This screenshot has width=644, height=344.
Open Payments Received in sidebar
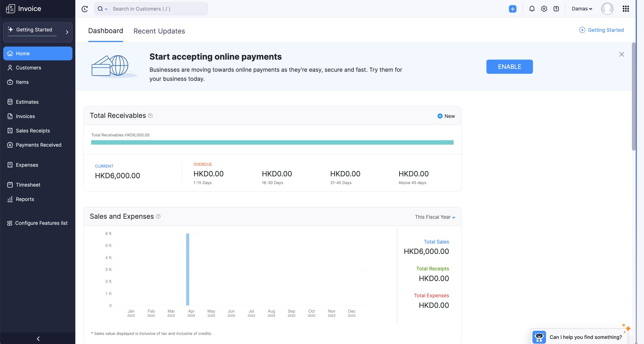38,145
